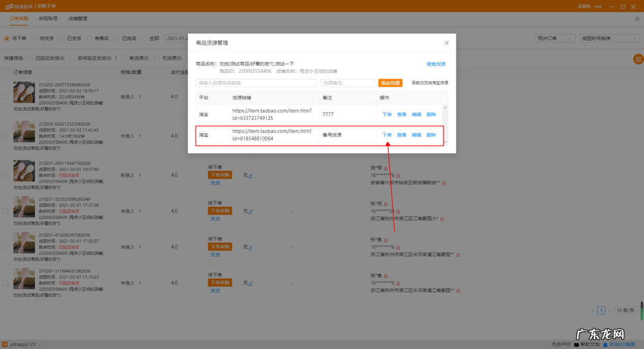The image size is (644, 349).
Task: Click the 帮助文档 book icon in bottom bar
Action: click(577, 344)
